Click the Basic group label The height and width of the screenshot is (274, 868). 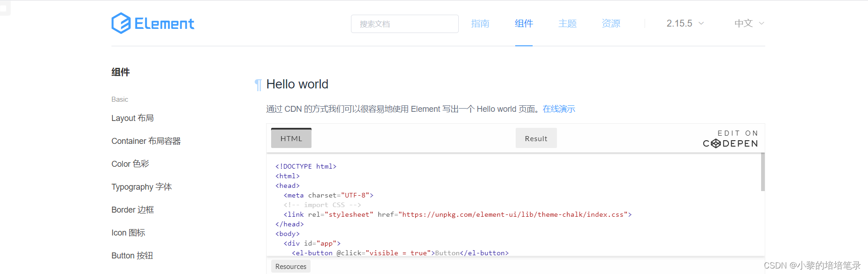point(120,99)
